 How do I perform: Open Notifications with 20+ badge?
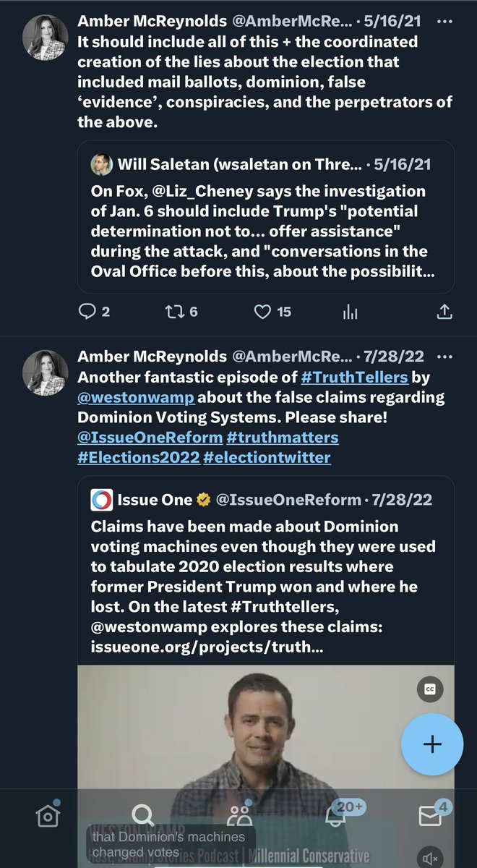point(334,817)
